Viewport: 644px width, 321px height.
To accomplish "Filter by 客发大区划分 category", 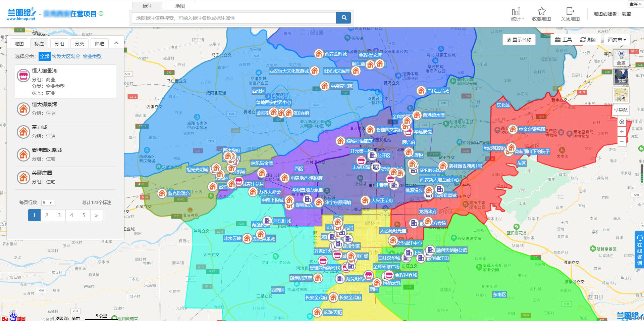I will coord(66,56).
